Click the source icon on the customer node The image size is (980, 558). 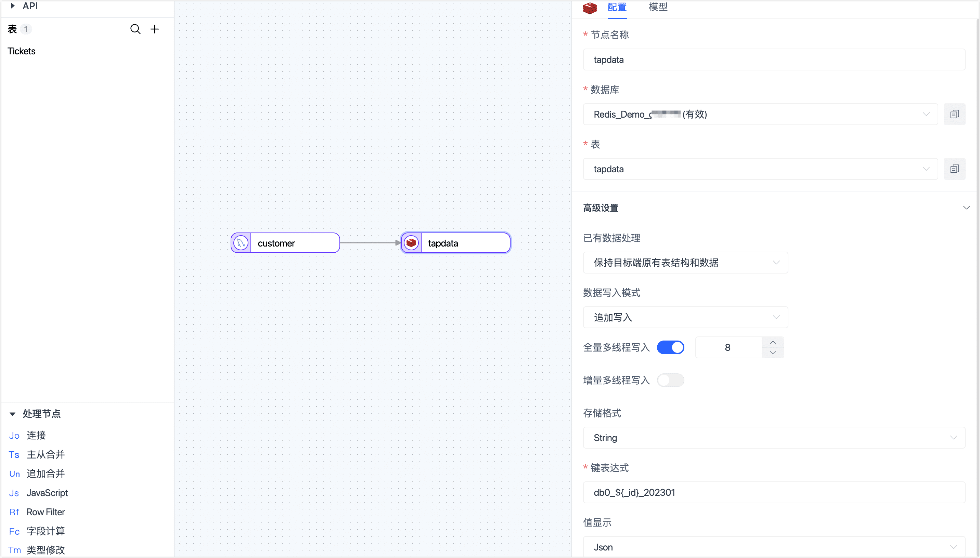point(241,243)
